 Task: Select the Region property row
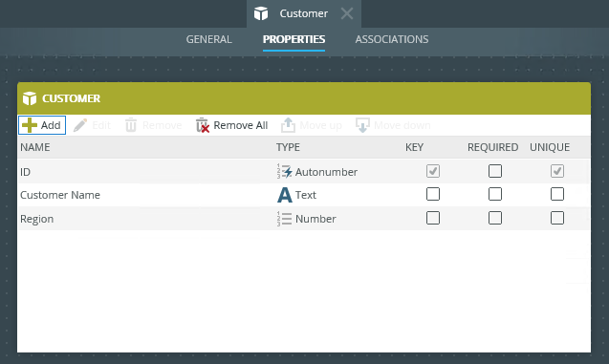(304, 219)
